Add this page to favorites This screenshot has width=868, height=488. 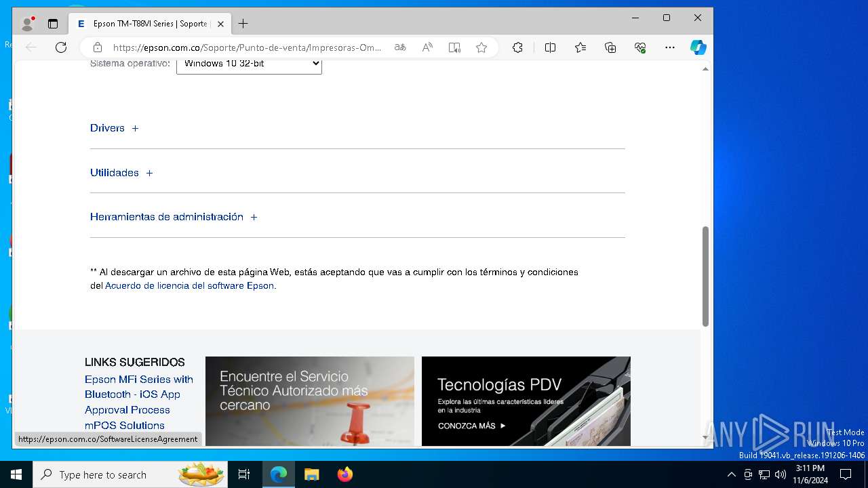(481, 47)
